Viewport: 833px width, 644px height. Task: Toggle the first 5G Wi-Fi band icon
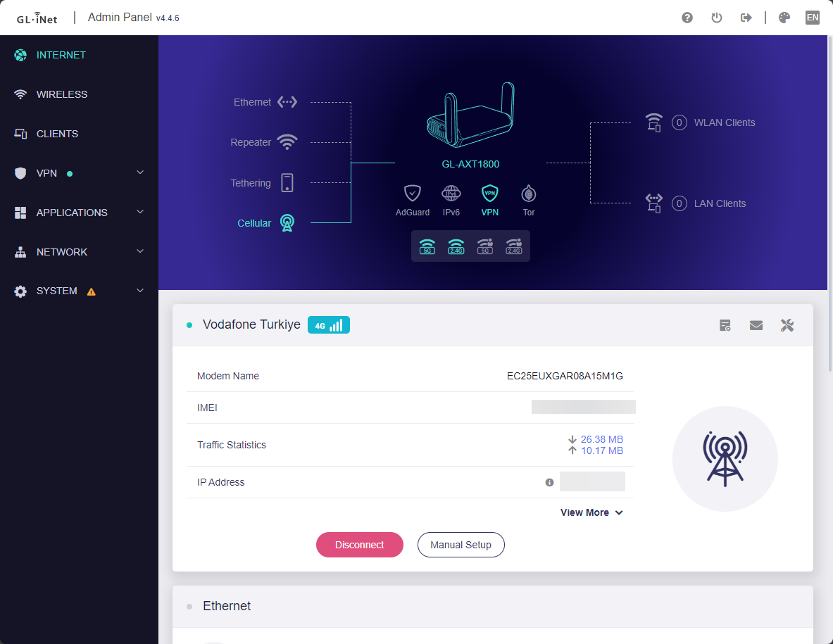(x=427, y=246)
